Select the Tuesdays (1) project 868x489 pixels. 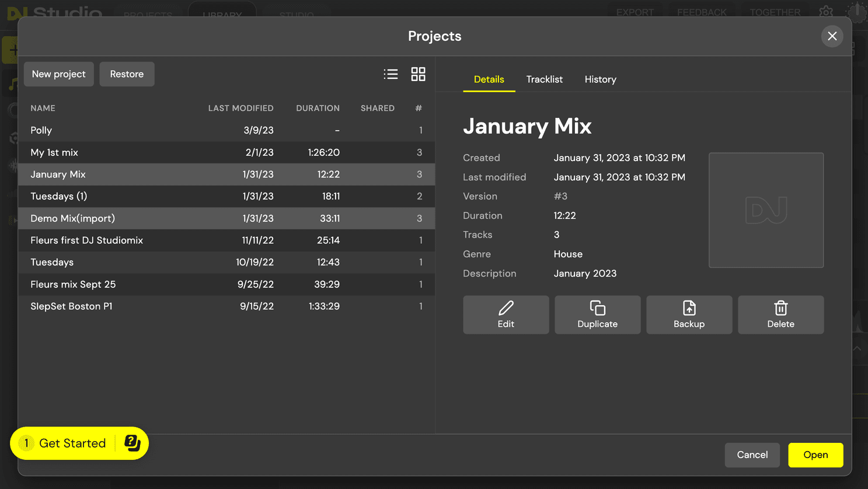226,196
